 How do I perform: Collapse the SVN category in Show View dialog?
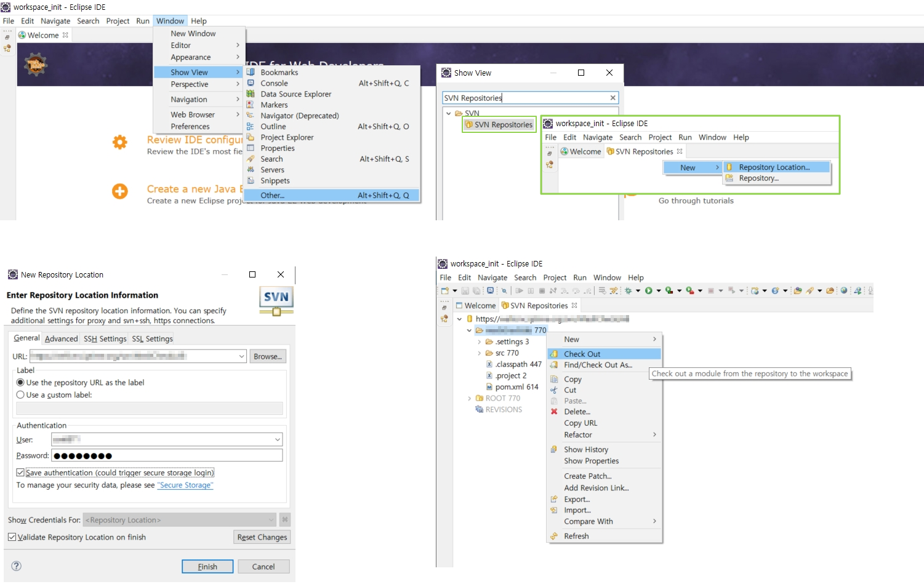449,113
